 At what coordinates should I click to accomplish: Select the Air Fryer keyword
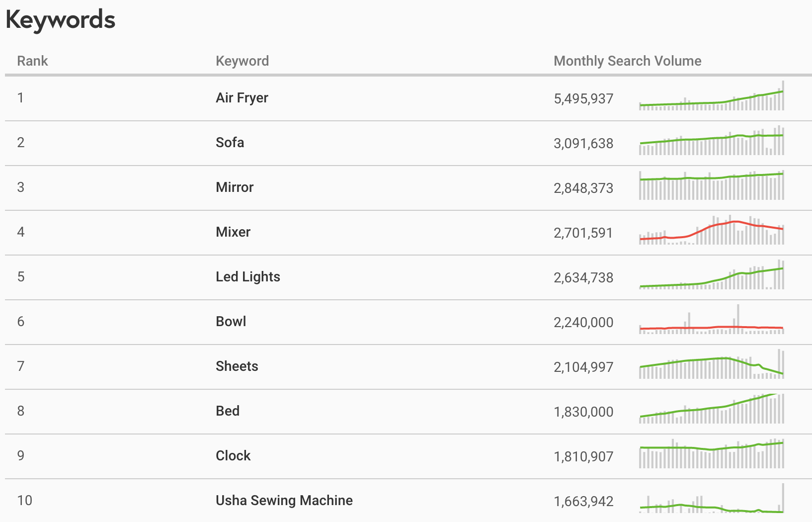pos(242,97)
